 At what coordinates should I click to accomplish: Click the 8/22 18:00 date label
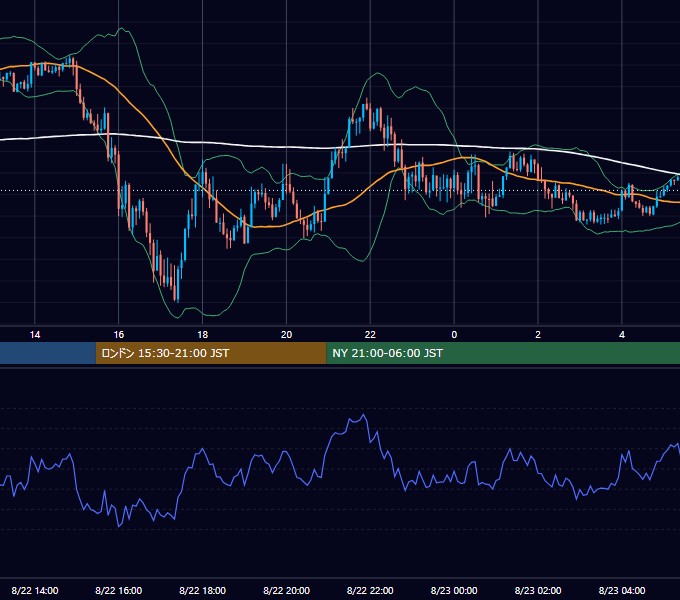[x=203, y=590]
